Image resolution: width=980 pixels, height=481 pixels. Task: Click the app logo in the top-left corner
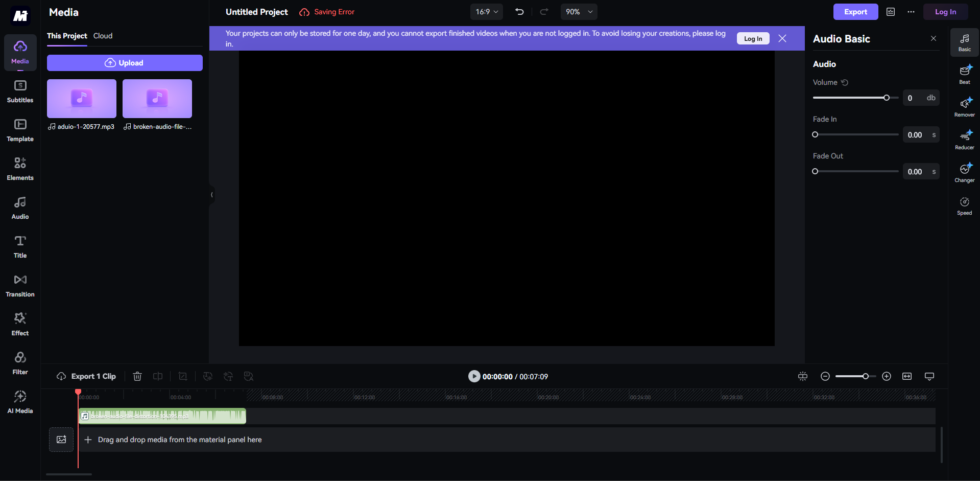click(x=20, y=16)
